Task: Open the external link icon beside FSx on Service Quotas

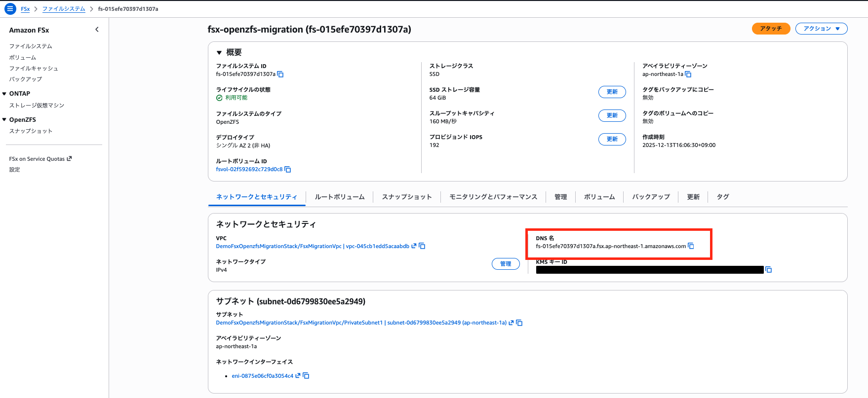Action: [x=69, y=159]
